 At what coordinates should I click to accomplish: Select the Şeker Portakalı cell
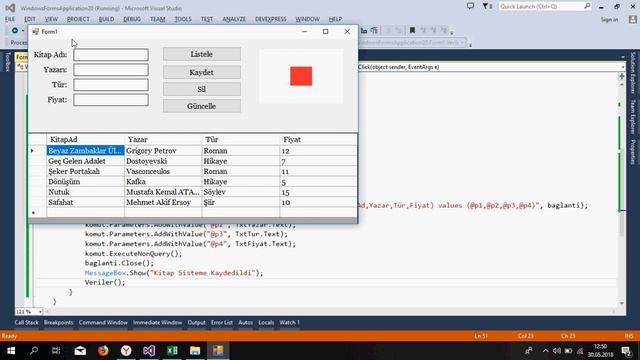click(85, 171)
